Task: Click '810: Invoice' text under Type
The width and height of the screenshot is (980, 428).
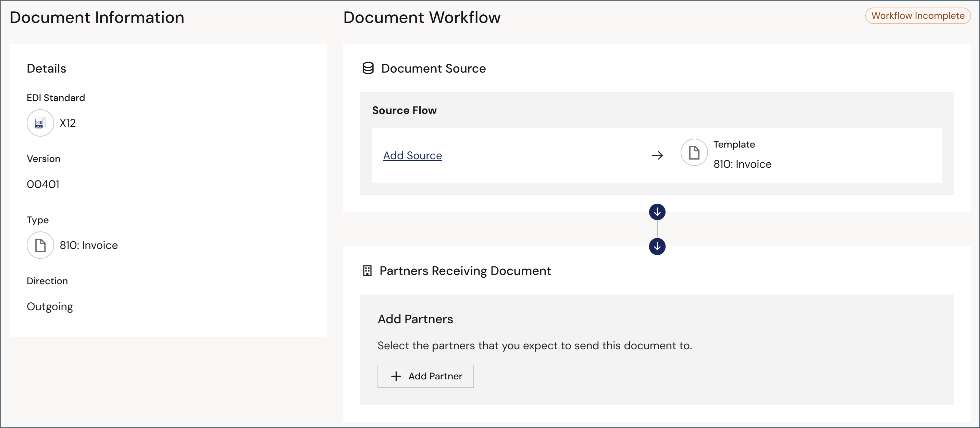Action: coord(89,246)
